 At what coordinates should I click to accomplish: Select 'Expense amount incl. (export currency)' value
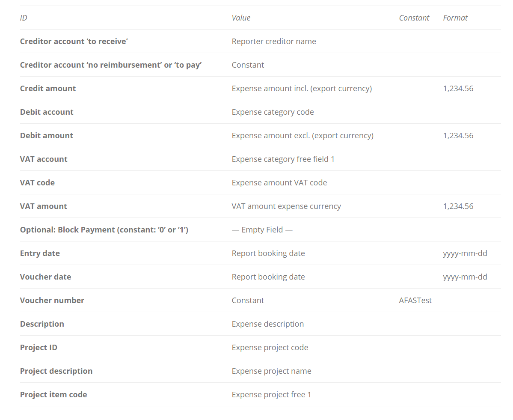click(302, 89)
